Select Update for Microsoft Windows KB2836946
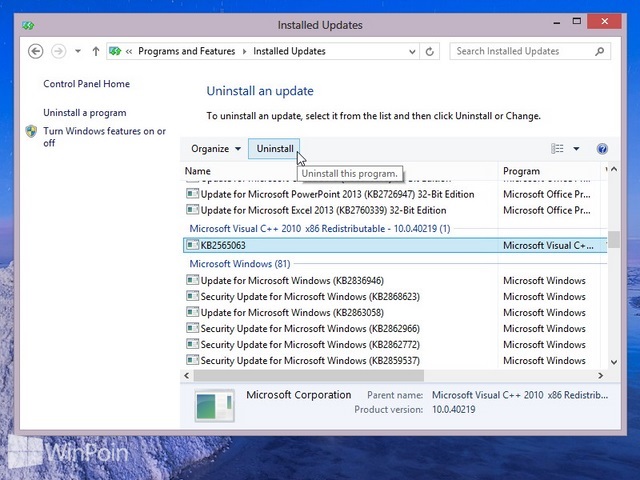The image size is (640, 480). (x=292, y=281)
